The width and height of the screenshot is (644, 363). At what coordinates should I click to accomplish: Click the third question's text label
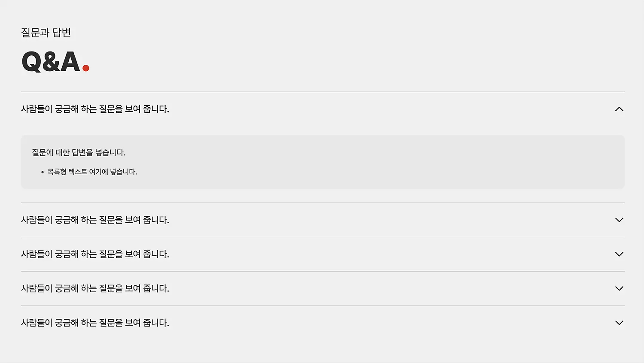tap(95, 254)
